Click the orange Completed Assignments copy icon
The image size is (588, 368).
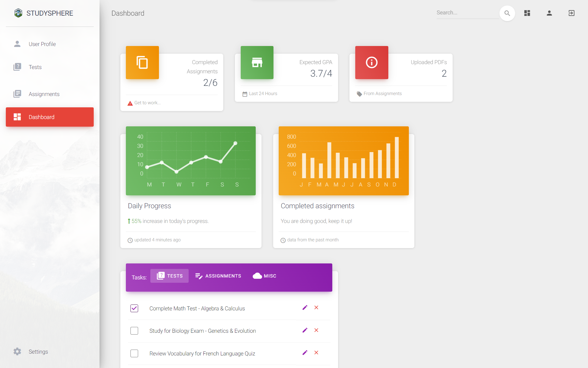(x=142, y=63)
